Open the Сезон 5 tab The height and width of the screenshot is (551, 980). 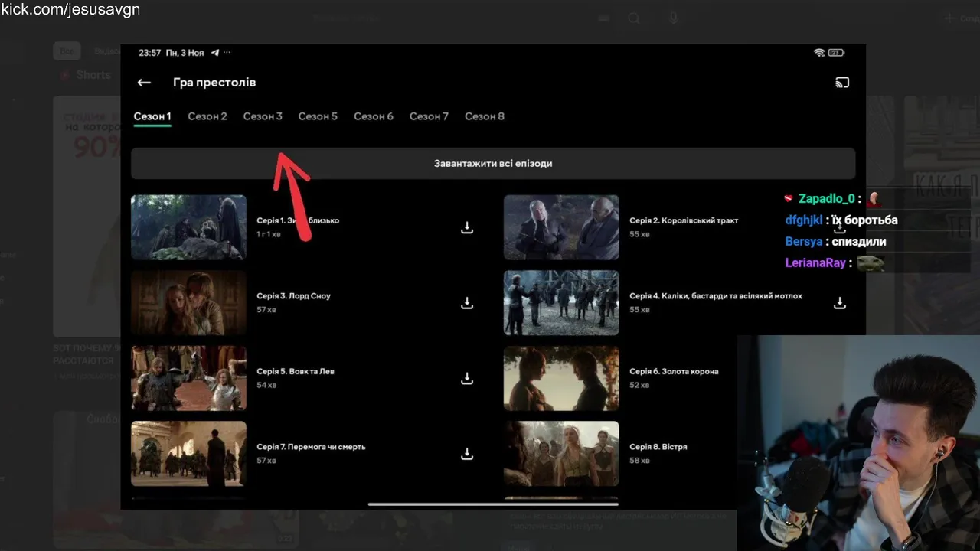(318, 116)
